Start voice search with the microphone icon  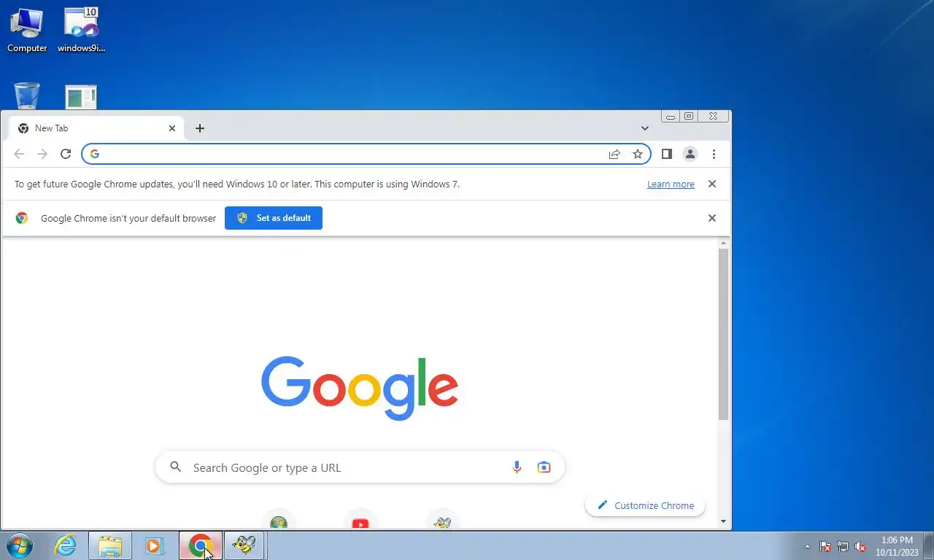click(x=517, y=467)
